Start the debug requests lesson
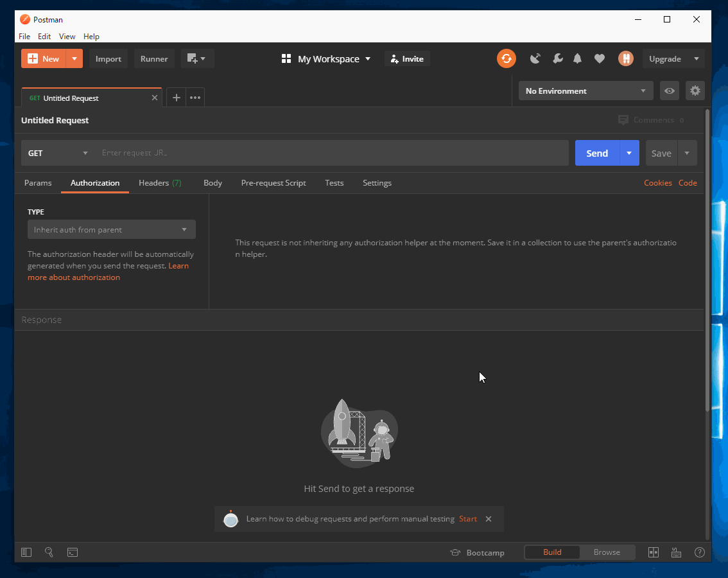 [x=468, y=519]
